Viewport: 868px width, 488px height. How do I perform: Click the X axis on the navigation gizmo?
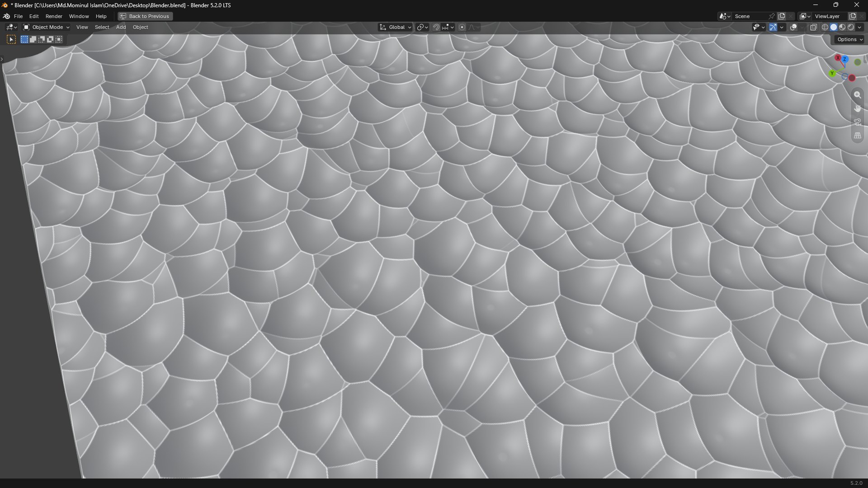click(x=838, y=58)
